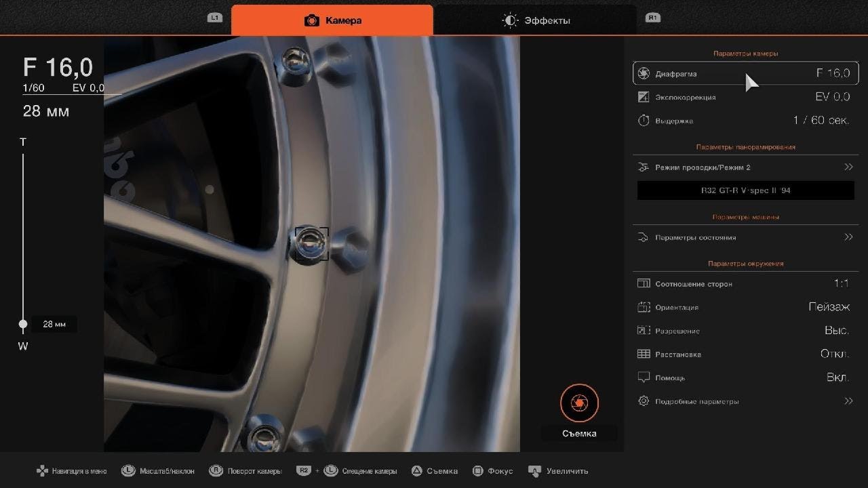This screenshot has height=488, width=868.
Task: Click the R1 shoulder button indicator
Action: point(653,18)
